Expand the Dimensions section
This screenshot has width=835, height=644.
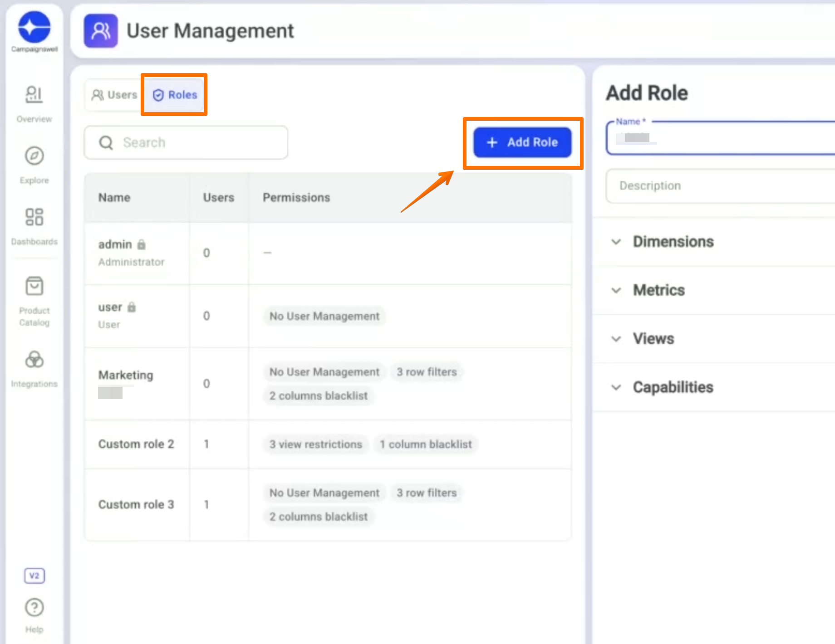click(714, 242)
